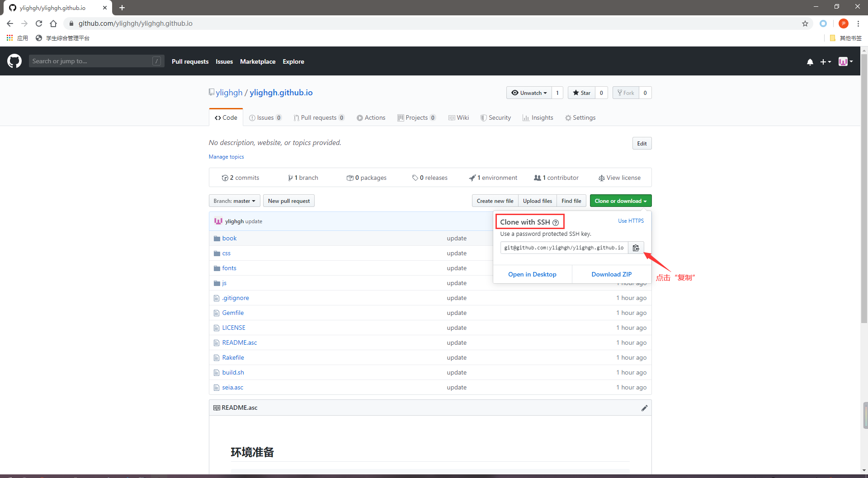Image resolution: width=868 pixels, height=478 pixels.
Task: Expand the Clone or download dropdown
Action: [x=620, y=201]
